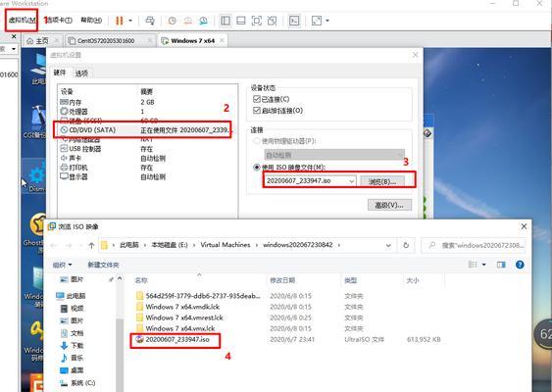Select 下载 in the navigation tree
The width and height of the screenshot is (552, 392).
tap(73, 346)
